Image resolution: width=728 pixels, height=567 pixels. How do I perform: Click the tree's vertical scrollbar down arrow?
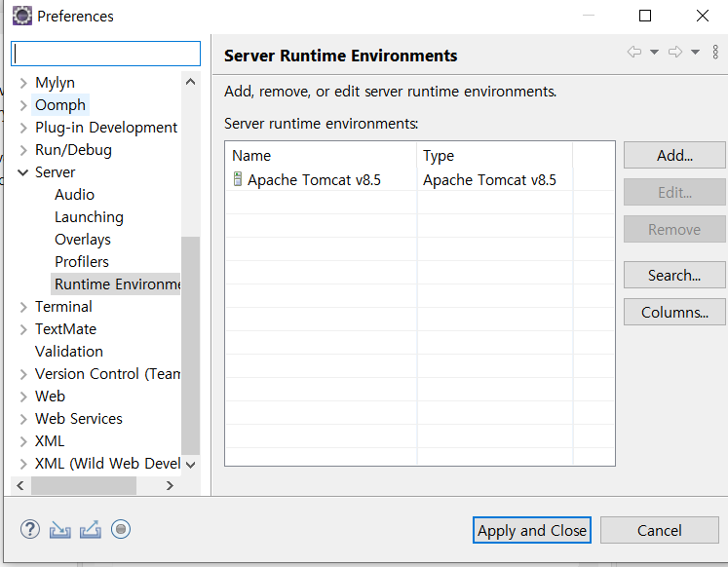click(x=190, y=465)
